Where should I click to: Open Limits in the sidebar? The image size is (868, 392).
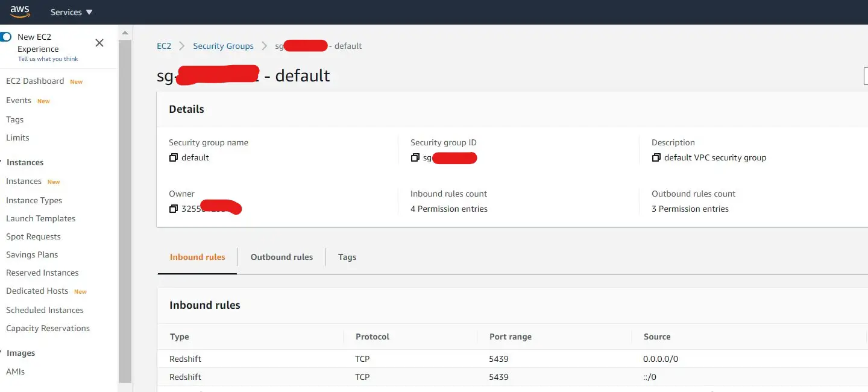pos(17,138)
